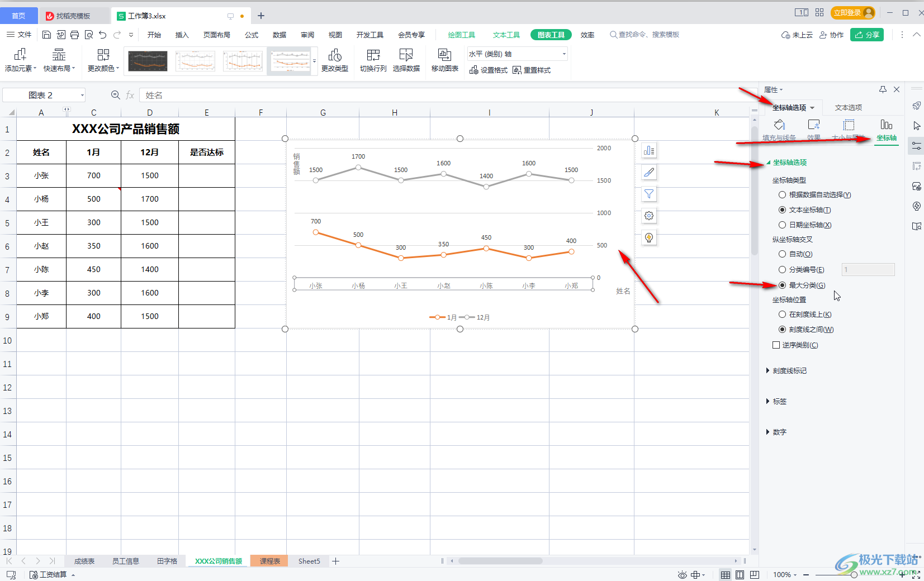Select maximum category crossing option

[x=782, y=285]
